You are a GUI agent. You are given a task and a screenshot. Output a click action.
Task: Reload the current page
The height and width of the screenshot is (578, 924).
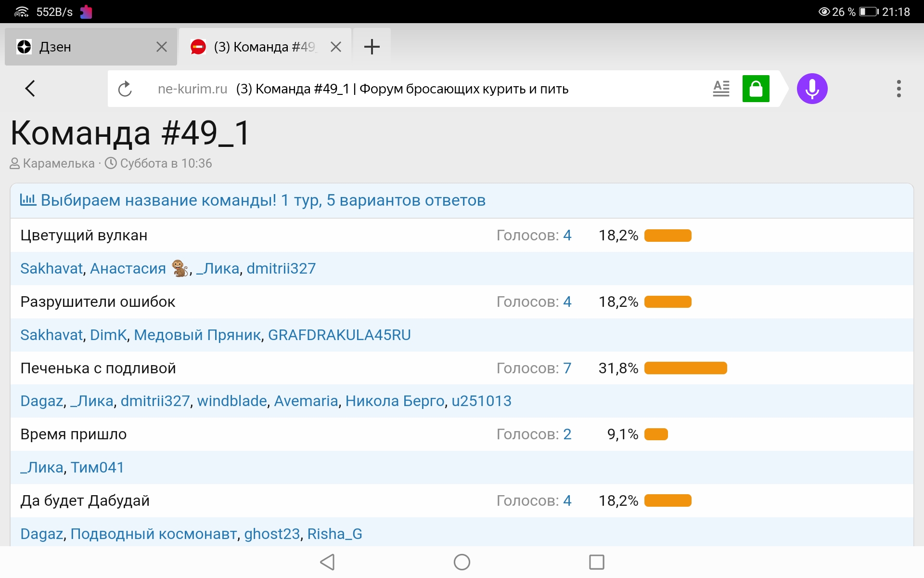point(125,88)
